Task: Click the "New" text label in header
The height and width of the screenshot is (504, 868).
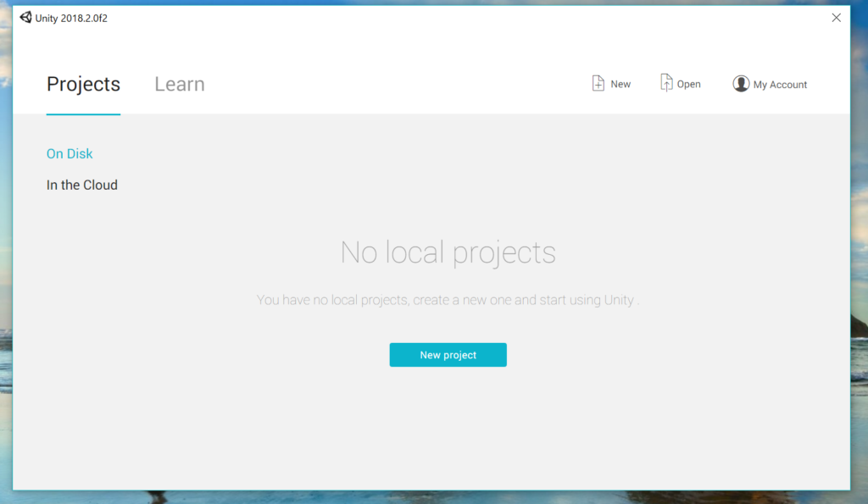Action: click(x=620, y=85)
